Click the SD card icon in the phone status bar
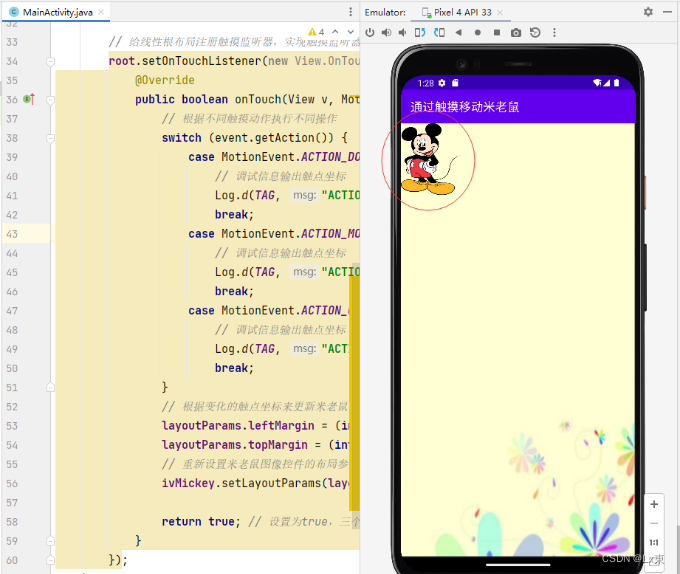 [455, 83]
